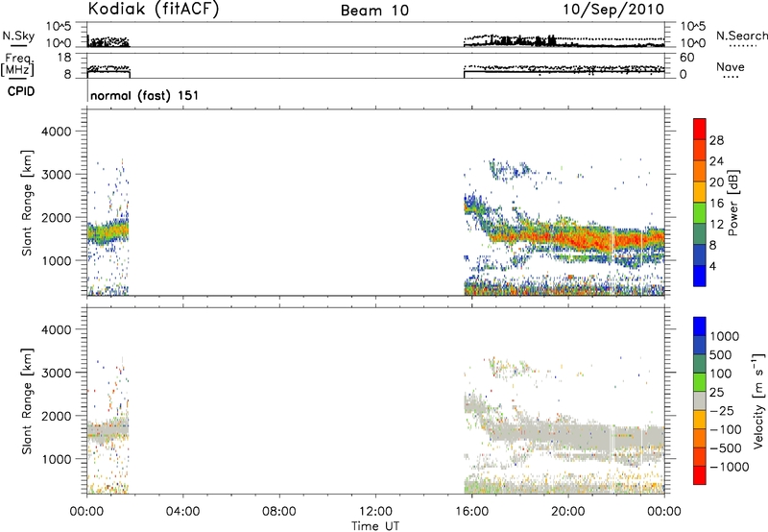Pick the red bottom segment of Velocity colorbar
Image resolution: width=768 pixels, height=532 pixels.
pyautogui.click(x=700, y=475)
